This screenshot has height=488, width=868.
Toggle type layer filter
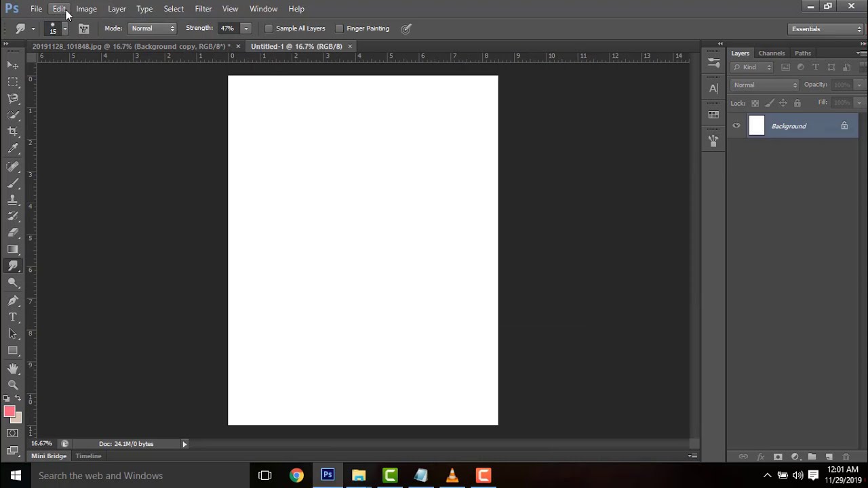(816, 67)
